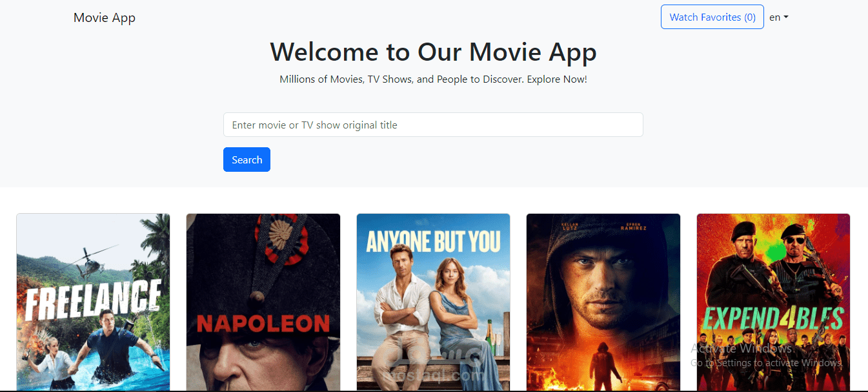Viewport: 868px width, 392px height.
Task: Click the Millions of Movies tagline text
Action: point(433,79)
